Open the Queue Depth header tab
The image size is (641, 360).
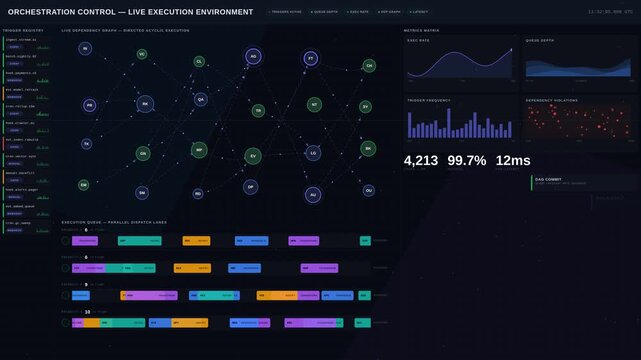coord(324,12)
